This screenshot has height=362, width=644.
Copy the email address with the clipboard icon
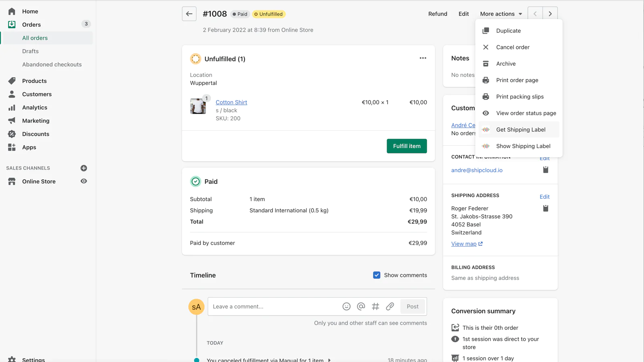(x=545, y=170)
